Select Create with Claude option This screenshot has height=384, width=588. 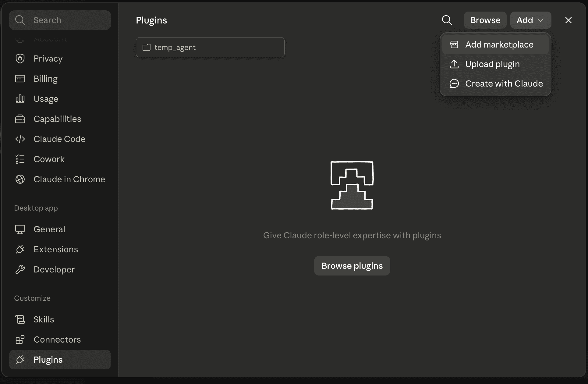point(495,84)
